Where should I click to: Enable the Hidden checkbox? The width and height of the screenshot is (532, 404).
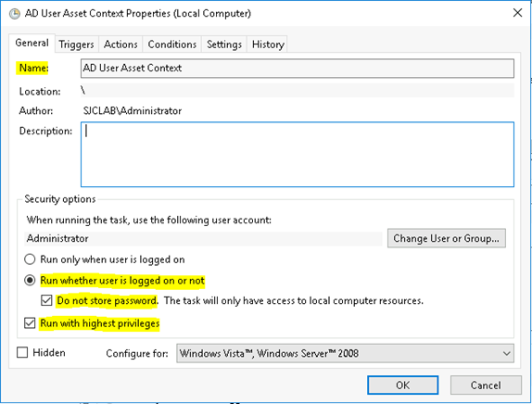pyautogui.click(x=22, y=352)
